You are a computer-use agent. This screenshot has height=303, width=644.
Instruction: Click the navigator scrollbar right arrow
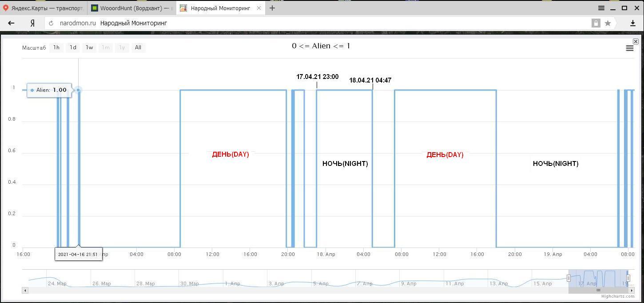(x=632, y=290)
